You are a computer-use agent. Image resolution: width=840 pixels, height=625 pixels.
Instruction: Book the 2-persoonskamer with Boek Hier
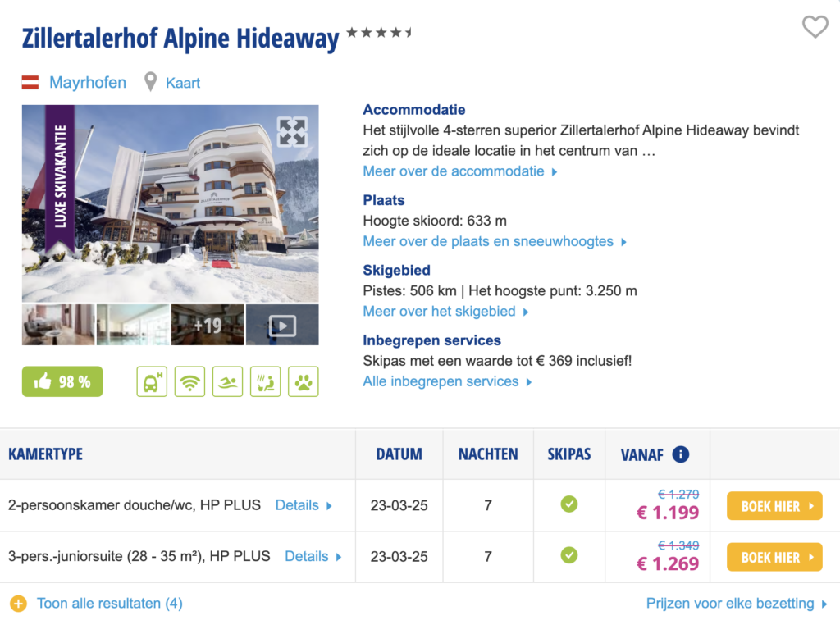774,506
